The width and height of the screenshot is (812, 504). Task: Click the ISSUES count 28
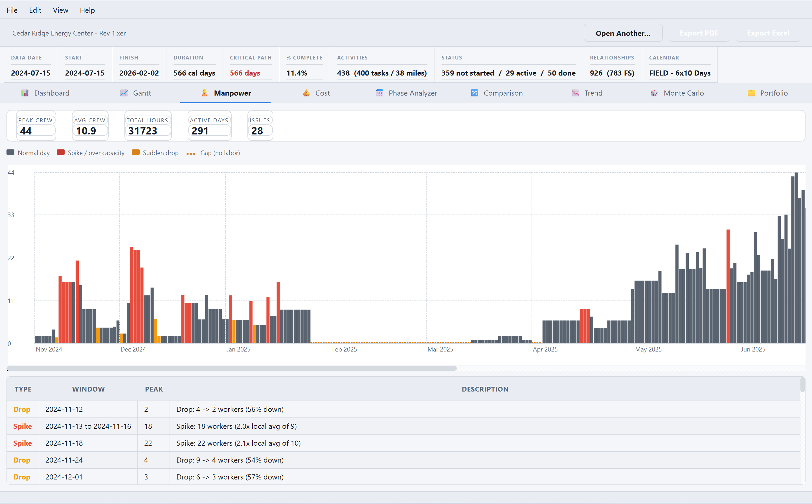(257, 131)
